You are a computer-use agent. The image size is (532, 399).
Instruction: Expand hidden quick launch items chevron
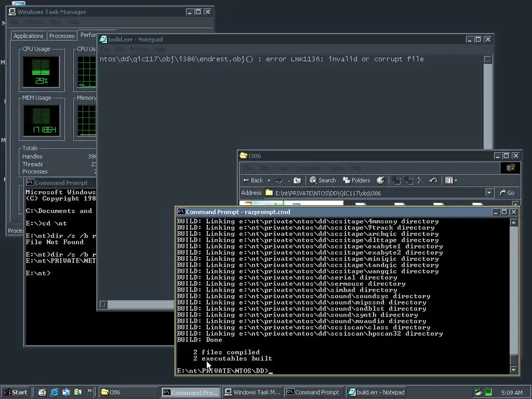[89, 391]
